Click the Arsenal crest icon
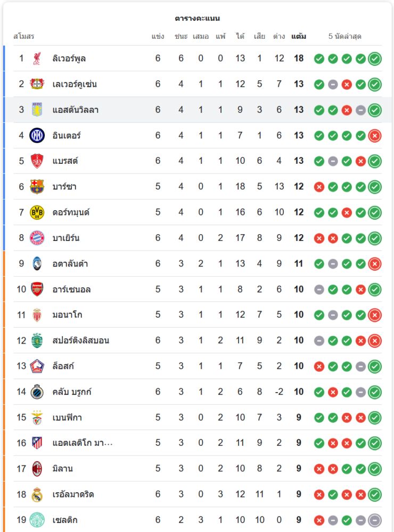Screen dimensions: 394x532 point(37,289)
